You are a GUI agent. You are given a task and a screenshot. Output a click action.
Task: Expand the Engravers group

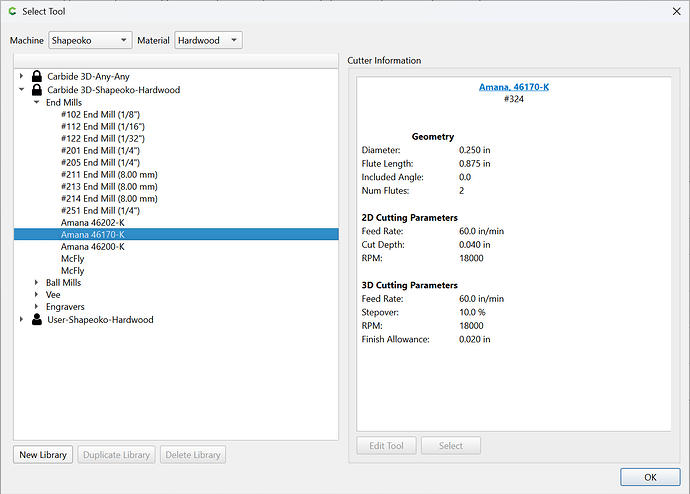pos(37,306)
